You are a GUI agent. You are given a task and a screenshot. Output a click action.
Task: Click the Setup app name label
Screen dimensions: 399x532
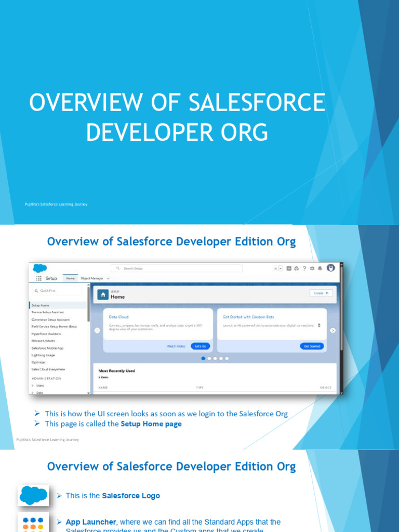click(x=51, y=278)
